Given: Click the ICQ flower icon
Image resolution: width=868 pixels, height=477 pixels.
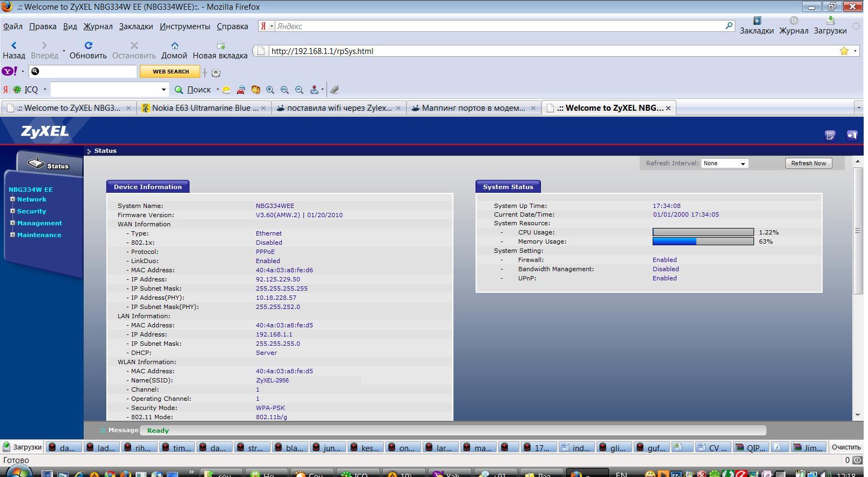Looking at the screenshot, I should tap(17, 90).
